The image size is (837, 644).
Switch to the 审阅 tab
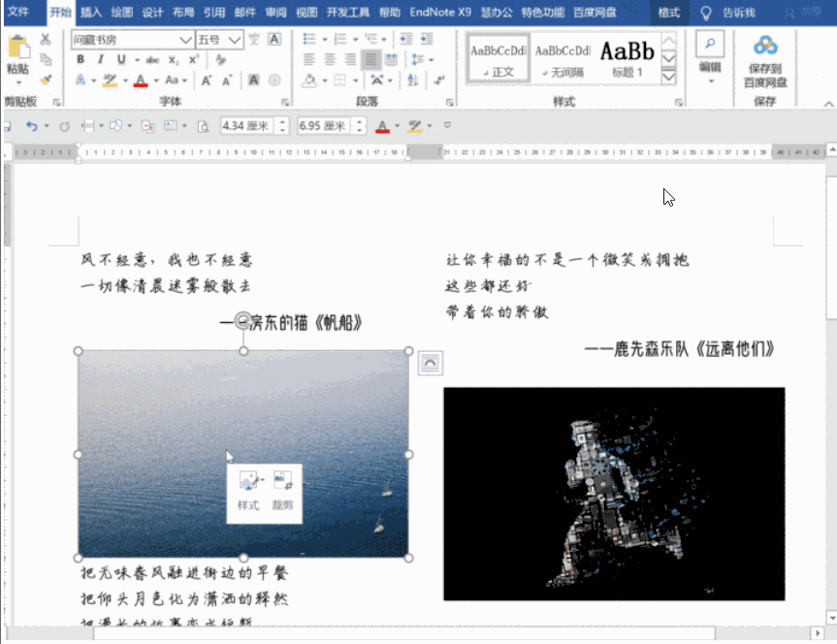pos(275,13)
